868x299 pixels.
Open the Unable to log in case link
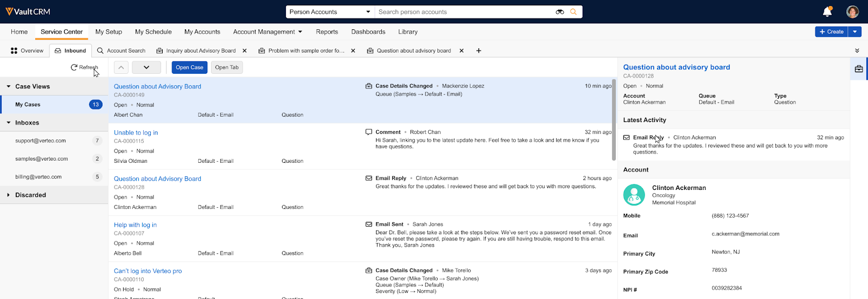point(136,132)
